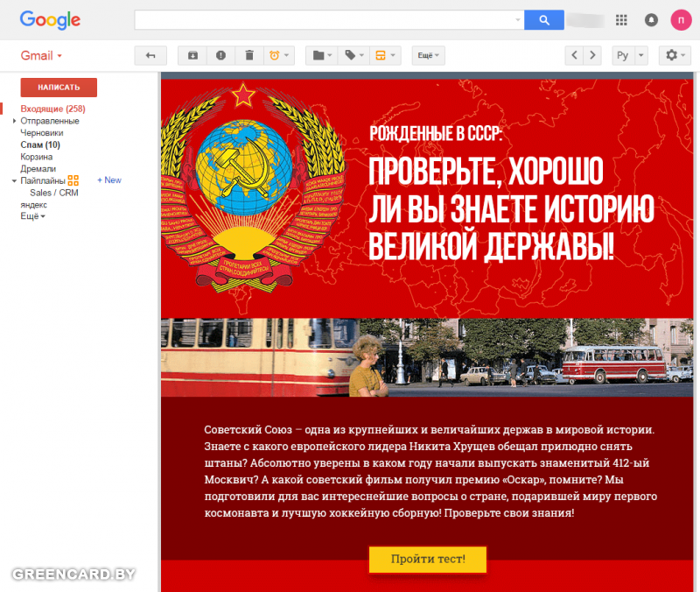Add a new pipeline with + New
Image resolution: width=700 pixels, height=592 pixels.
pyautogui.click(x=109, y=180)
